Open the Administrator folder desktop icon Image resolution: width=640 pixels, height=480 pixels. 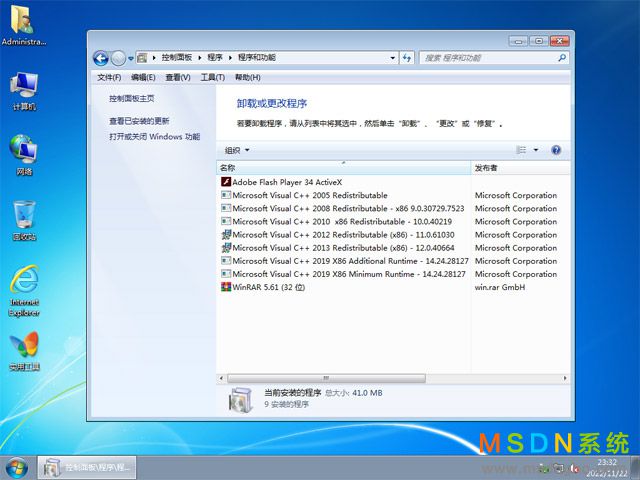(x=23, y=25)
